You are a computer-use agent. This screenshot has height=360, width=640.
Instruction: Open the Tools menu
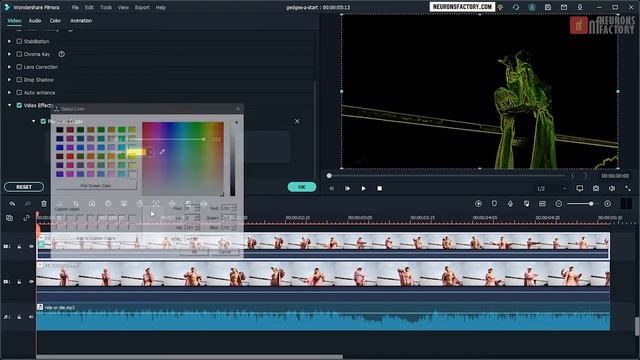tap(106, 7)
